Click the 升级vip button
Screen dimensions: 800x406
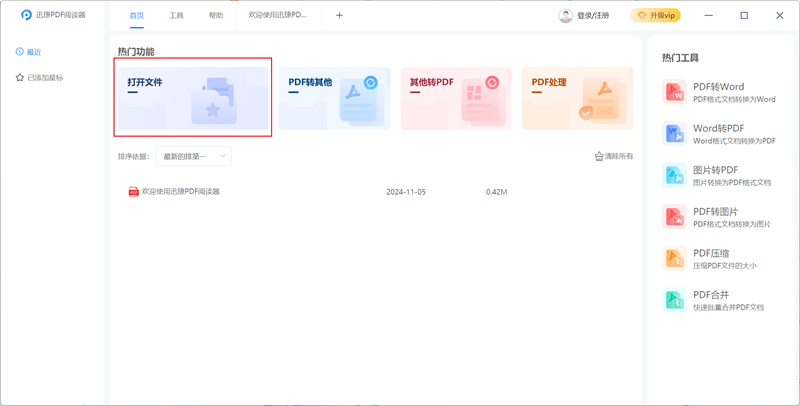pos(655,16)
